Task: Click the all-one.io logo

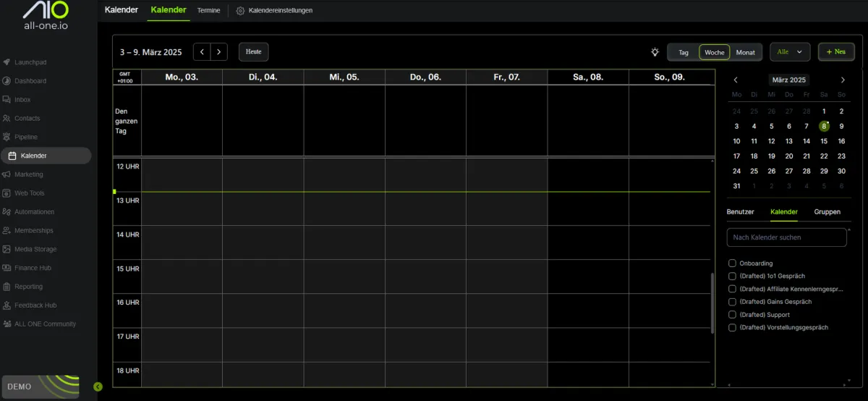Action: click(46, 16)
